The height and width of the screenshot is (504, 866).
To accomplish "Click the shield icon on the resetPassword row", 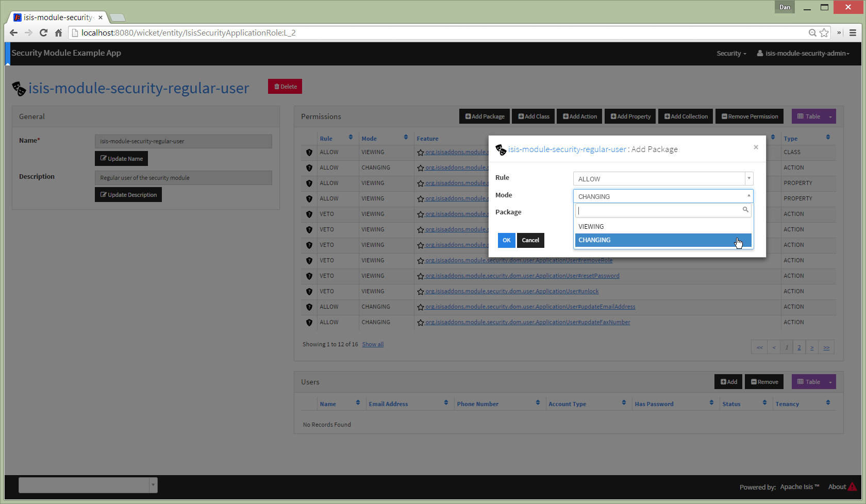I will [309, 276].
